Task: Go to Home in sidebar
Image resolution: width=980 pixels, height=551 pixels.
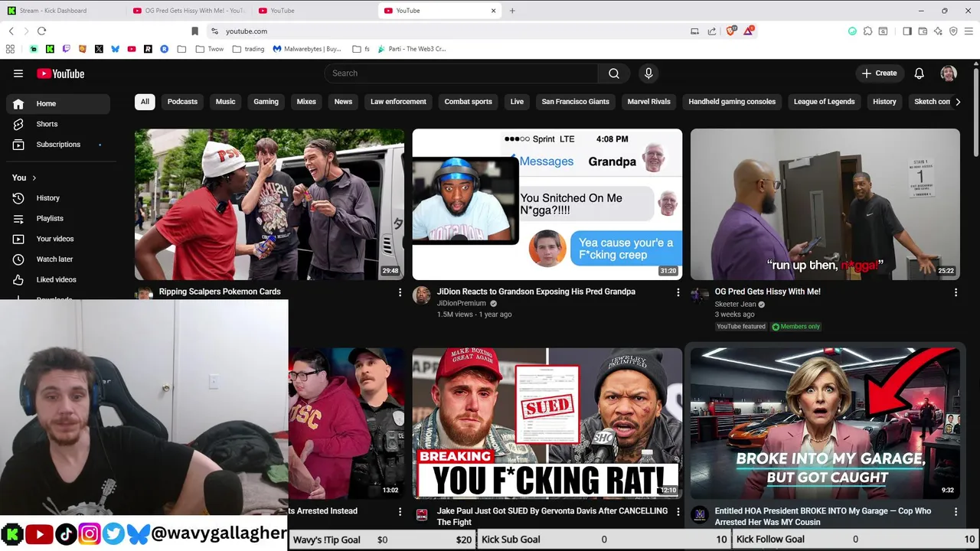Action: (x=58, y=103)
